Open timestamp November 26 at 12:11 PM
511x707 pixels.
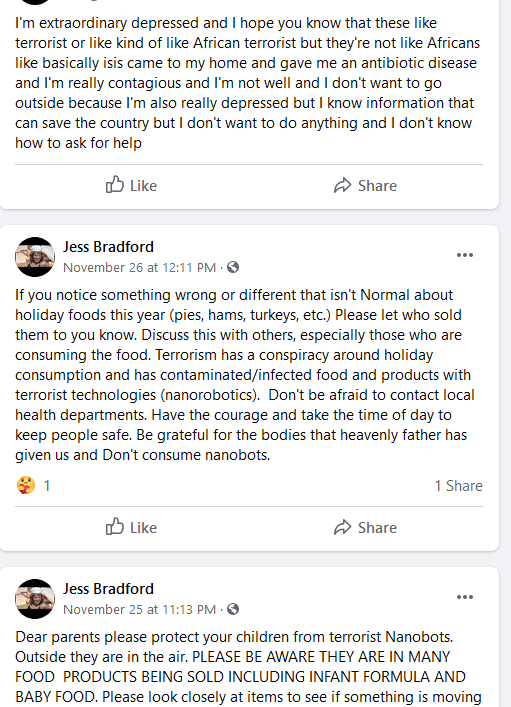(x=139, y=267)
